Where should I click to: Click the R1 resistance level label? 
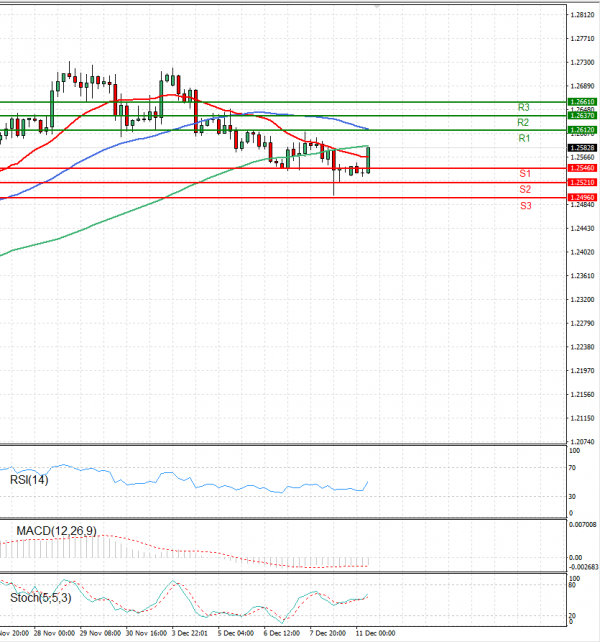coord(523,137)
